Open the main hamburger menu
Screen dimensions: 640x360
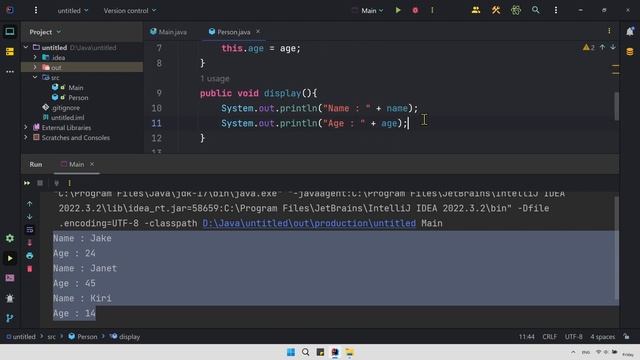pyautogui.click(x=36, y=10)
